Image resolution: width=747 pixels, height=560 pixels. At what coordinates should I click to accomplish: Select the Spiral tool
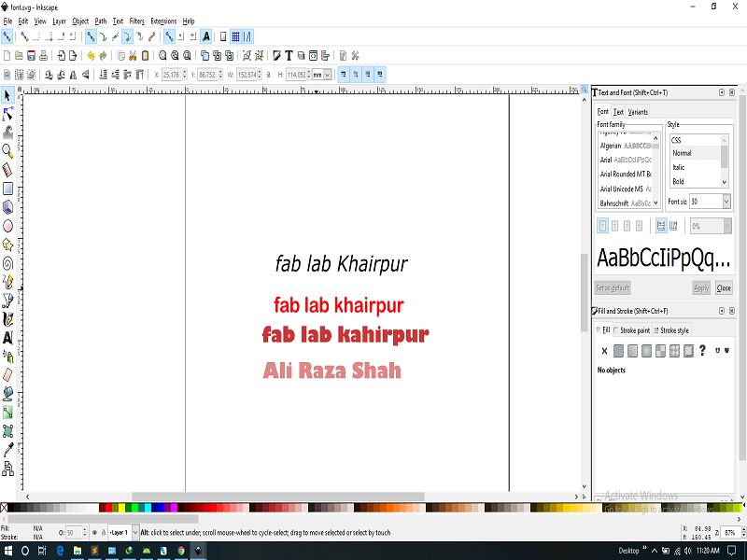(x=7, y=263)
